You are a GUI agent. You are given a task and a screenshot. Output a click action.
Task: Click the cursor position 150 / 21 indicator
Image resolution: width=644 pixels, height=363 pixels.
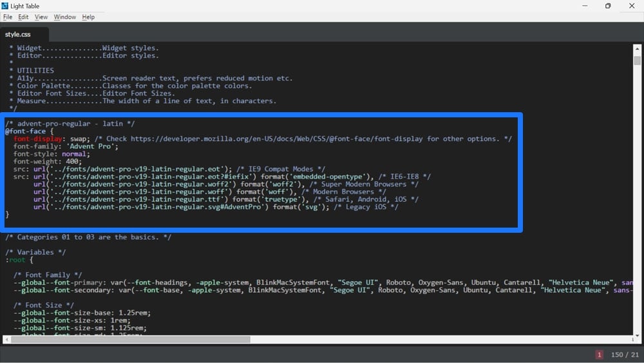(x=625, y=355)
